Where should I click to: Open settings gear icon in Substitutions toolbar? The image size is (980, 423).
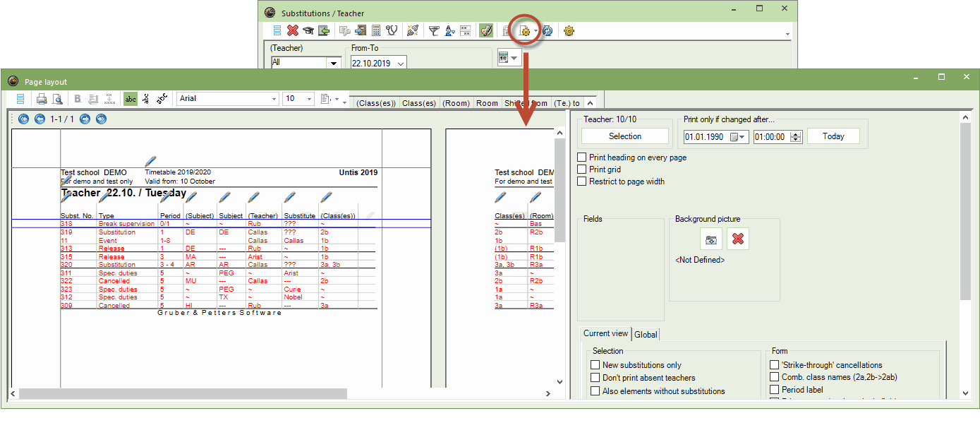(569, 30)
